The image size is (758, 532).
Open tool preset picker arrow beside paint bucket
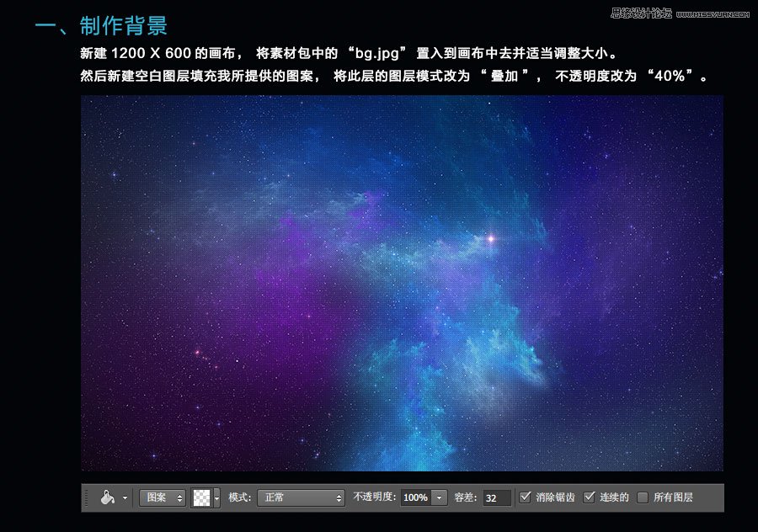125,497
